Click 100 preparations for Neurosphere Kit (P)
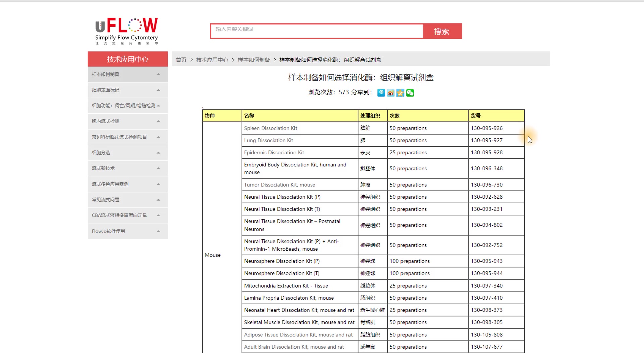Viewport: 644px width, 353px height. [428, 261]
